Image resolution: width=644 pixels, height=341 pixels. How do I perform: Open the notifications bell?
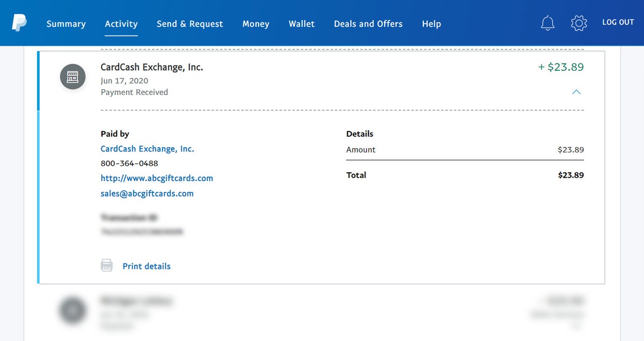click(547, 23)
